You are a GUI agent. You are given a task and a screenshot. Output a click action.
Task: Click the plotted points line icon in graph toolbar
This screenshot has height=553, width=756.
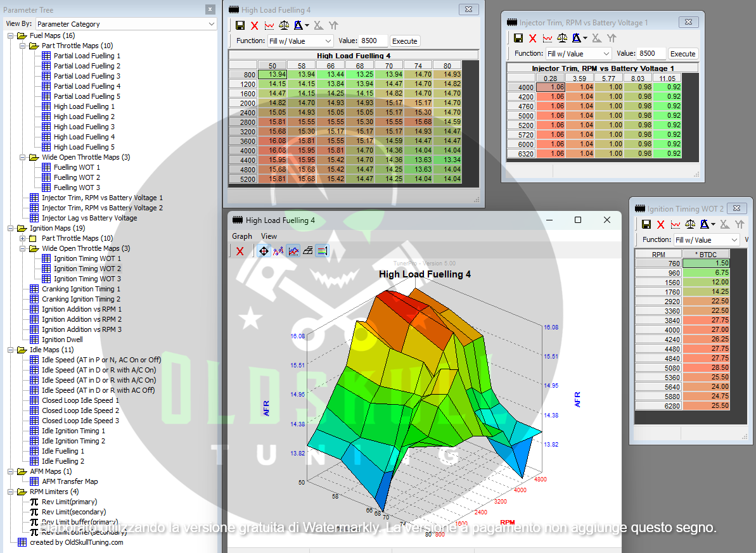click(278, 251)
